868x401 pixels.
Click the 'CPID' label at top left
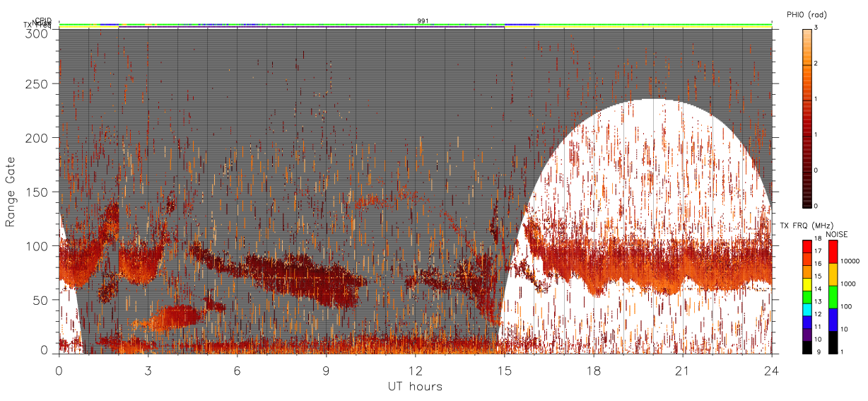(43, 21)
